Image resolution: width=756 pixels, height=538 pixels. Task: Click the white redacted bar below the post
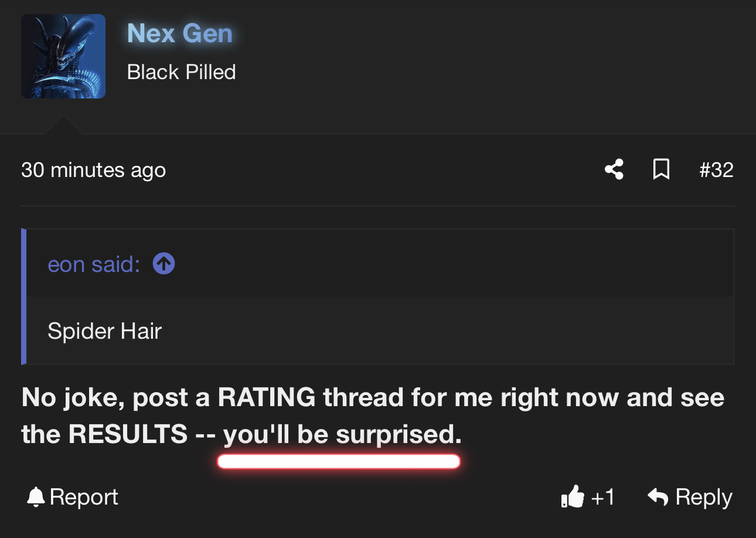click(x=338, y=462)
